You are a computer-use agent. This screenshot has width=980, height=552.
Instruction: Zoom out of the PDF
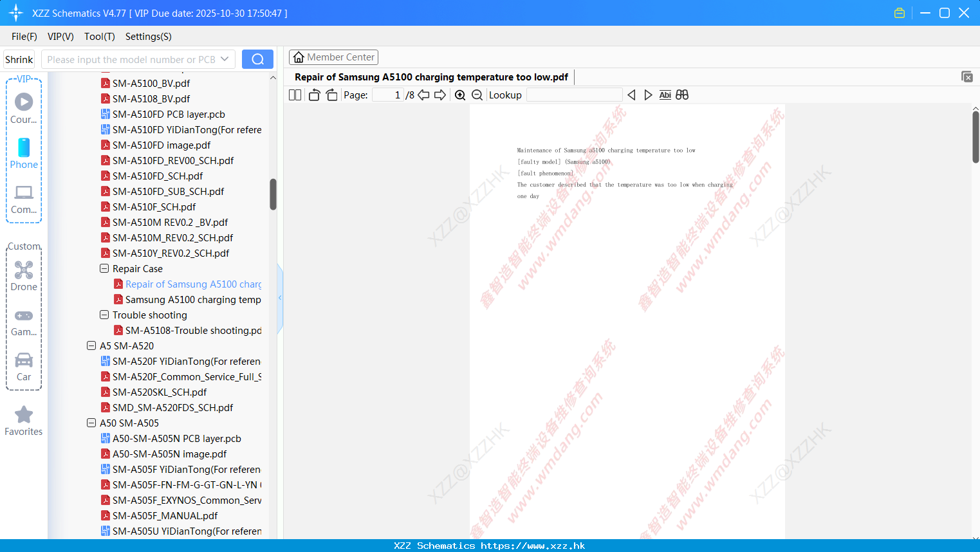477,95
